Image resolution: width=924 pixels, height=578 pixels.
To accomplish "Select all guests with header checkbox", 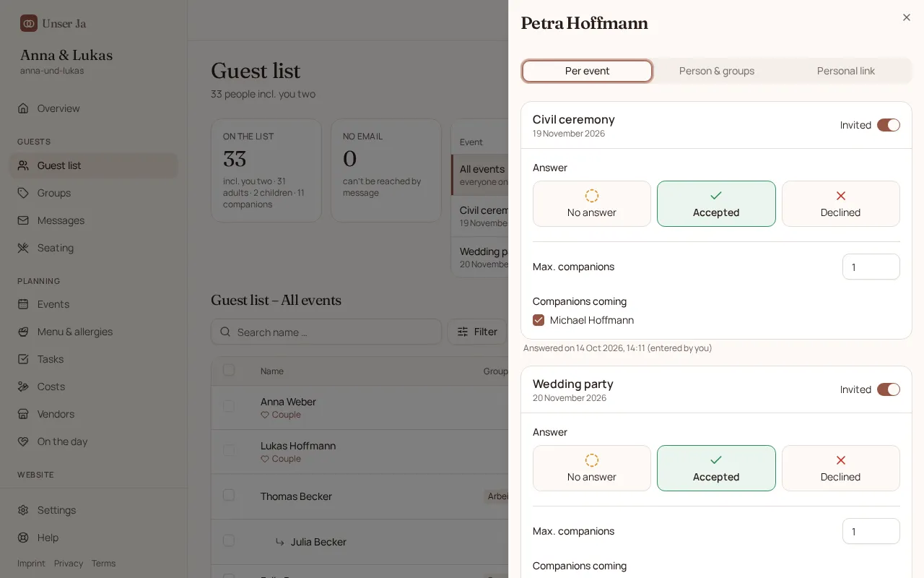I will (x=229, y=370).
